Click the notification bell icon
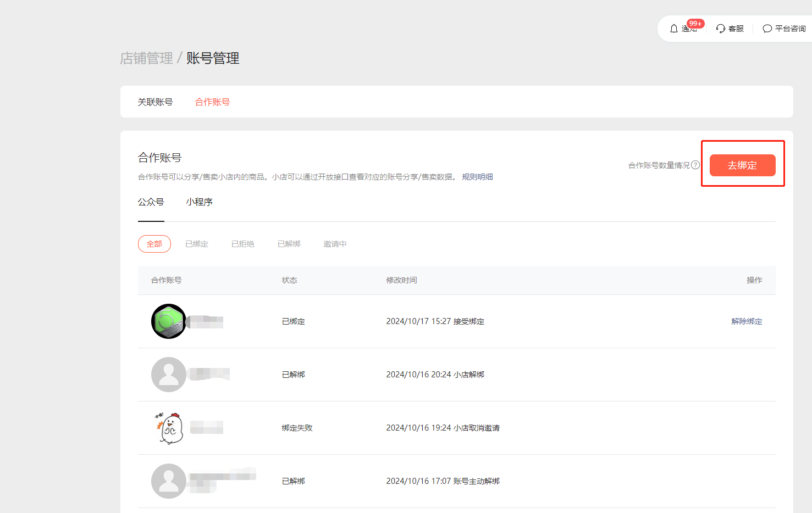Image resolution: width=812 pixels, height=513 pixels. [674, 29]
